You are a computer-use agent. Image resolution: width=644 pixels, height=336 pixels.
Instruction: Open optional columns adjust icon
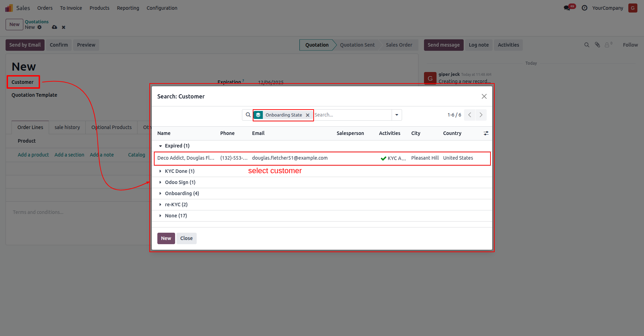pyautogui.click(x=486, y=133)
